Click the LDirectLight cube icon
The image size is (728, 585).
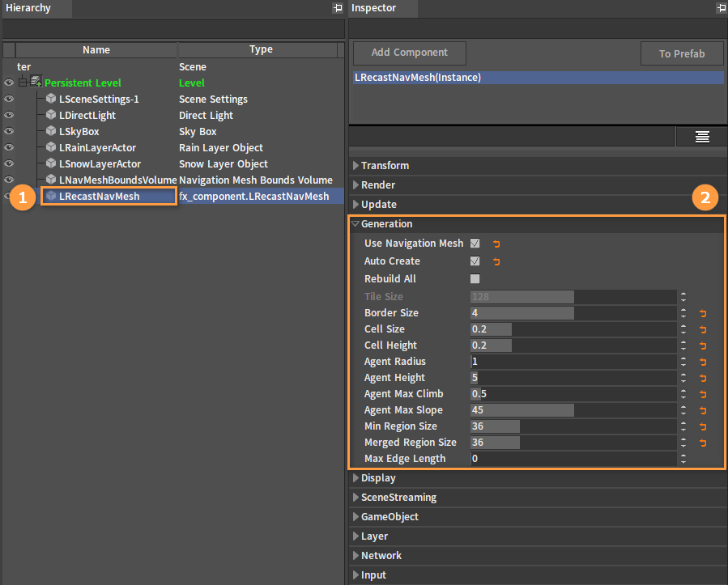pyautogui.click(x=51, y=115)
